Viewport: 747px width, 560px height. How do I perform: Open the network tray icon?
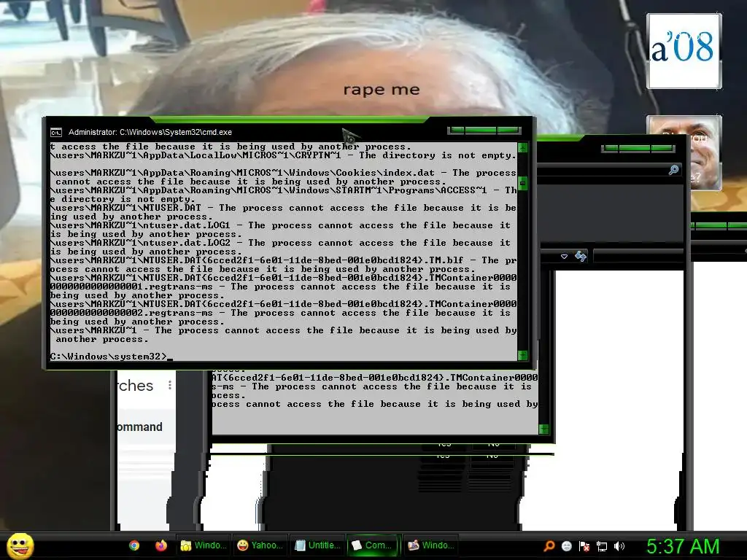coord(602,546)
